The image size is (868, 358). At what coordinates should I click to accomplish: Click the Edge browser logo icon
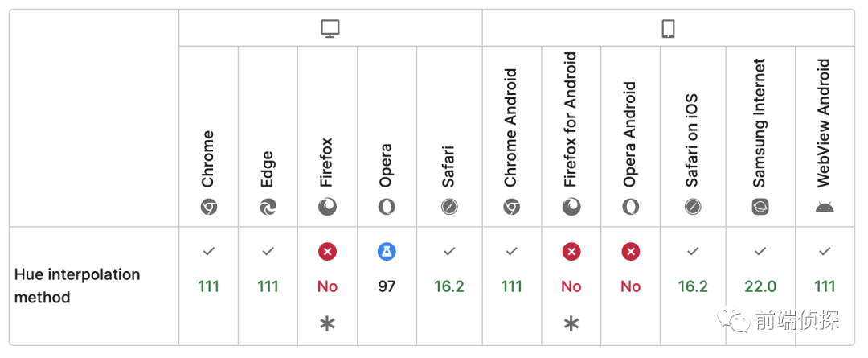click(268, 208)
